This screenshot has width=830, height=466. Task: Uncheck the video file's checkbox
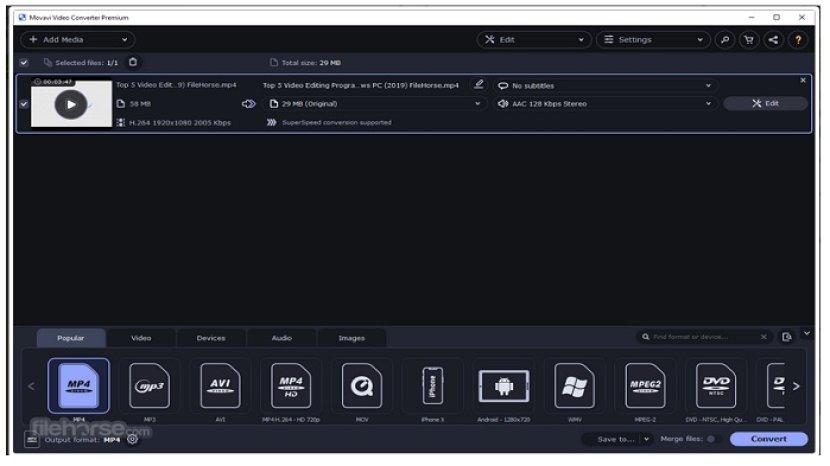tap(24, 104)
